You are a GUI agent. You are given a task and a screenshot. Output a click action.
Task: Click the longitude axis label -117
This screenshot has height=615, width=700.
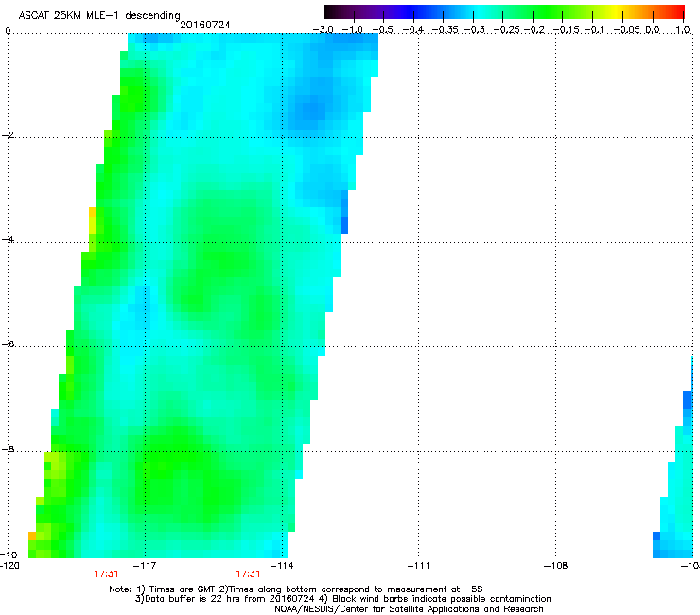click(145, 566)
